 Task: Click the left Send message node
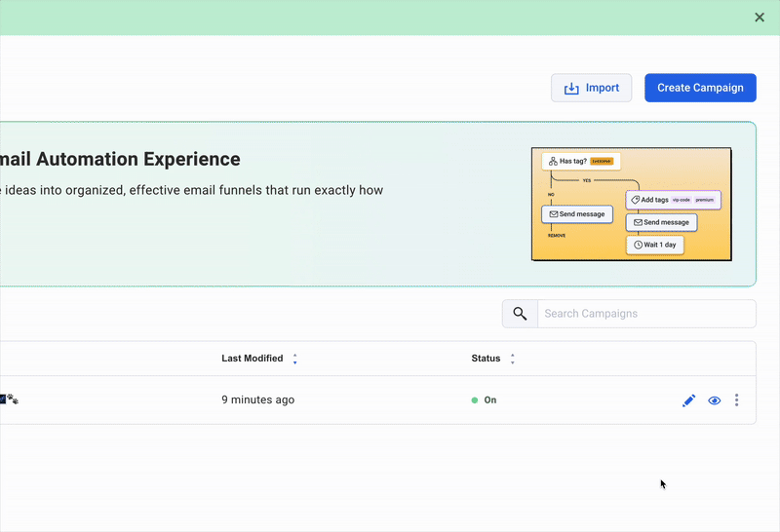tap(577, 214)
